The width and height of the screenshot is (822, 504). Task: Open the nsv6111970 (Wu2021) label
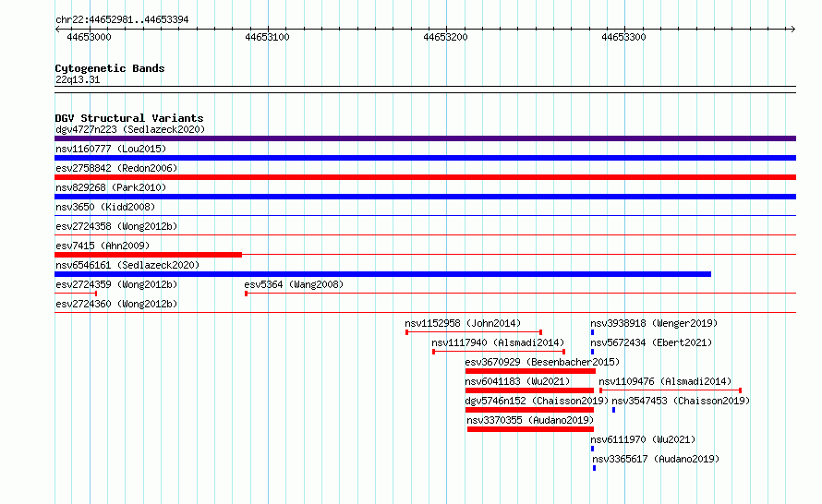643,439
